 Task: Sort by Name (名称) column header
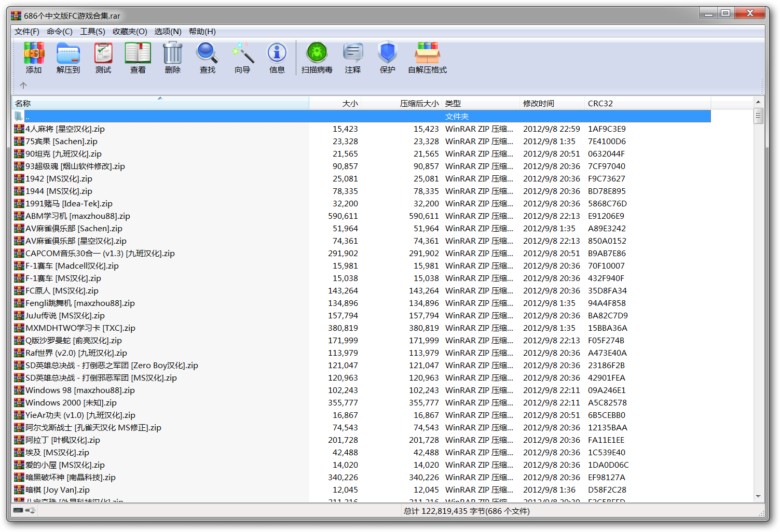[161, 103]
